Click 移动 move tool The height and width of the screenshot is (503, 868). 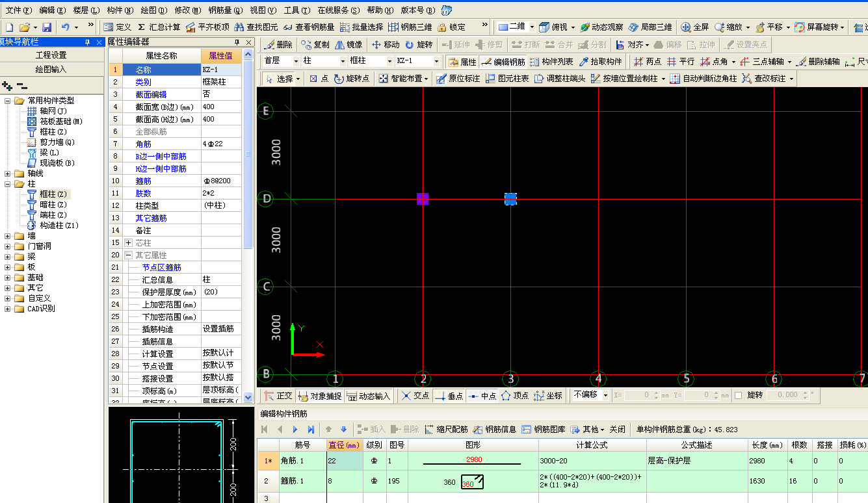386,45
